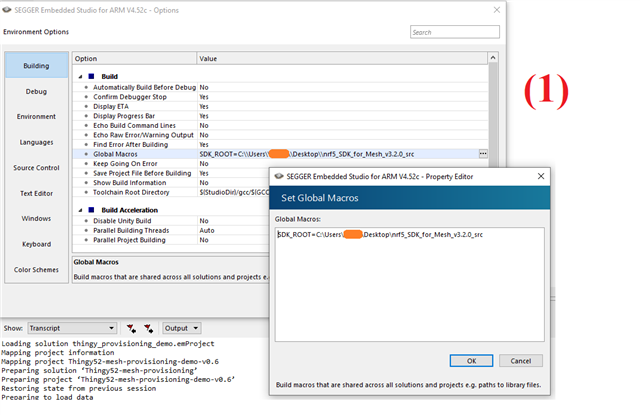
Task: Click the Value column header
Action: [x=342, y=58]
